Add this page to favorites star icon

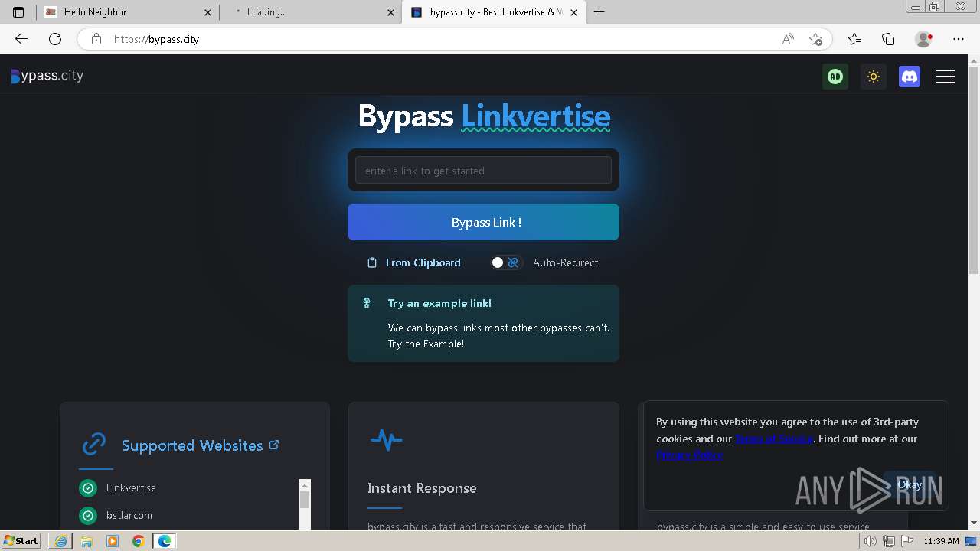click(x=815, y=39)
